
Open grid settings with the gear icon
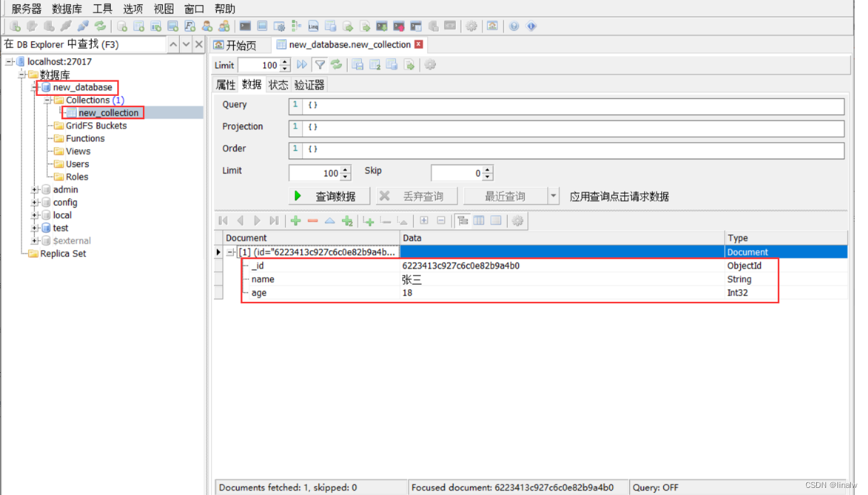pos(518,221)
